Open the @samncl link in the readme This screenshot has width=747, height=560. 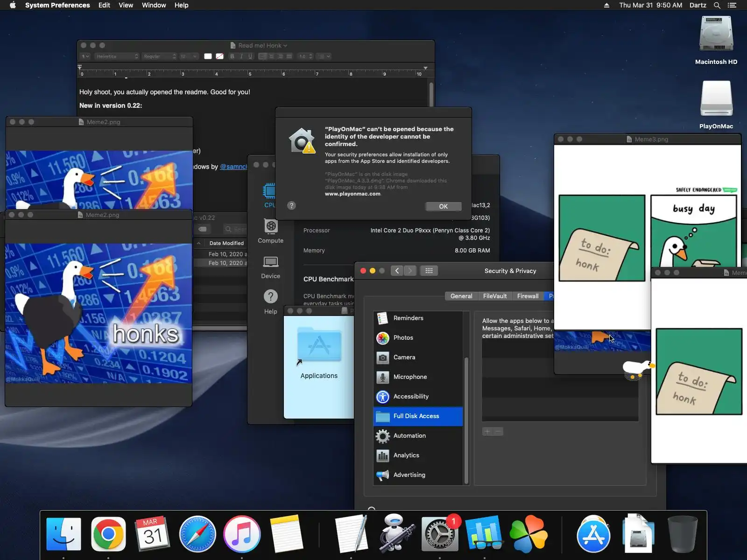[233, 167]
